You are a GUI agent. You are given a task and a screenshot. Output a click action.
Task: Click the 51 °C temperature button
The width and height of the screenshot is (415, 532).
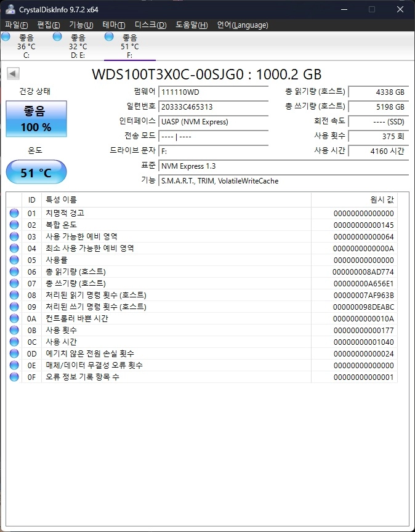coord(36,172)
